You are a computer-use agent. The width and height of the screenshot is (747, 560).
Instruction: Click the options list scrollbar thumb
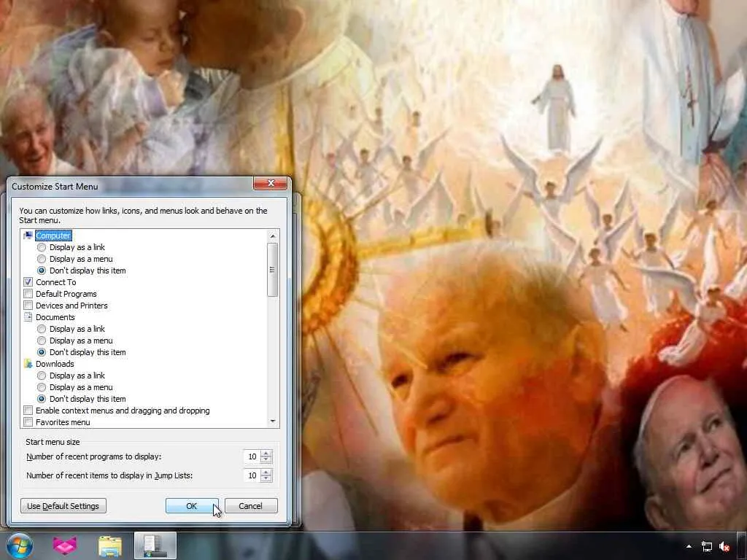click(x=273, y=270)
